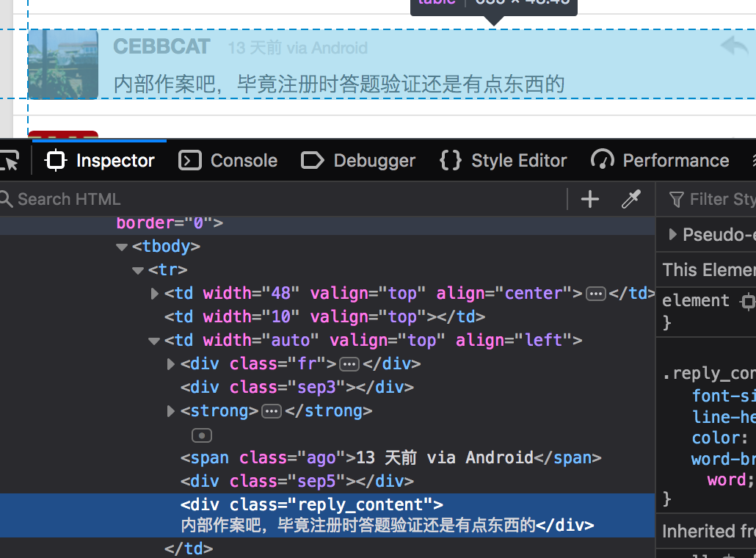Switch to the Performance tab
Image resolution: width=756 pixels, height=558 pixels.
coord(660,160)
